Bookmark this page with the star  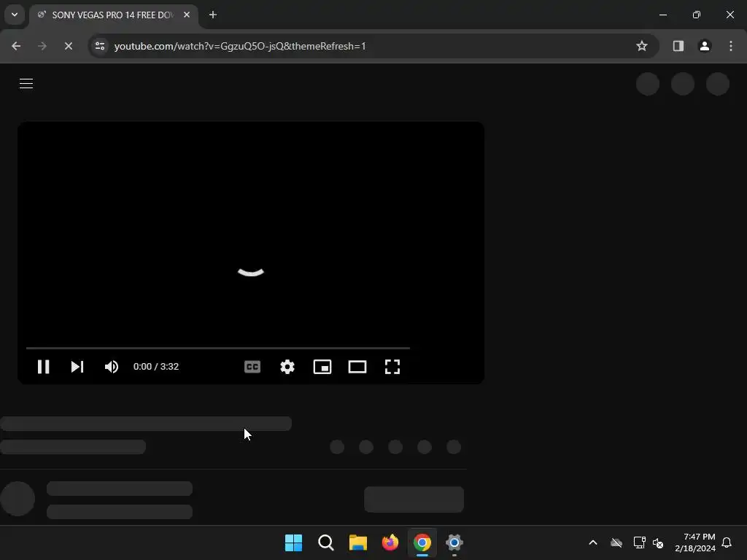pyautogui.click(x=642, y=46)
